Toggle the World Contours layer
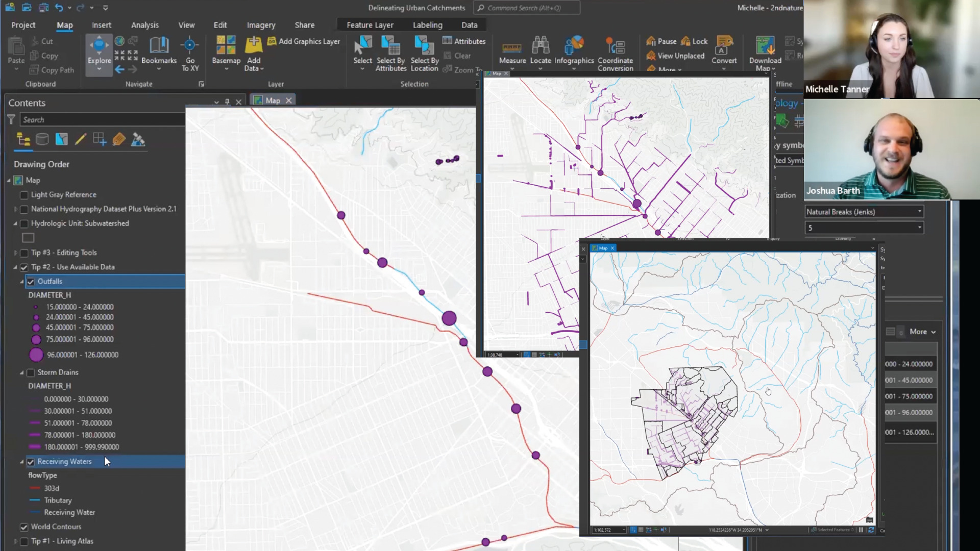Image resolution: width=980 pixels, height=551 pixels. point(24,527)
